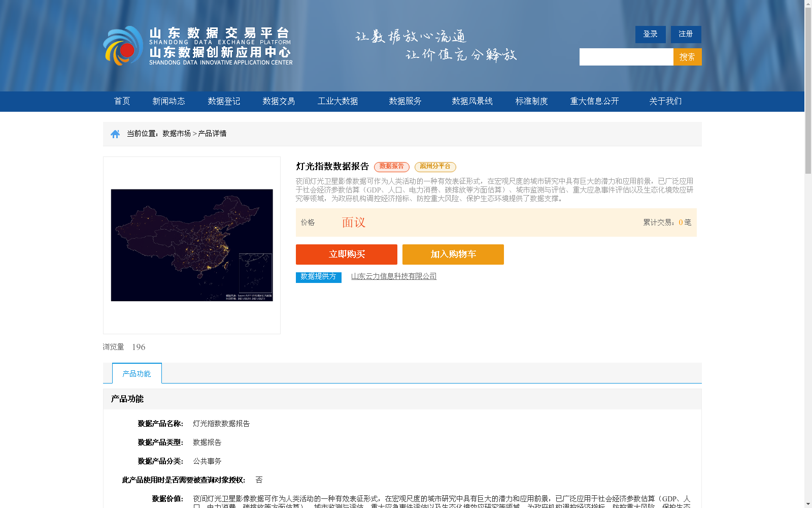Click the 产品功能 section heading
Viewport: 812px width, 508px height.
(x=127, y=399)
